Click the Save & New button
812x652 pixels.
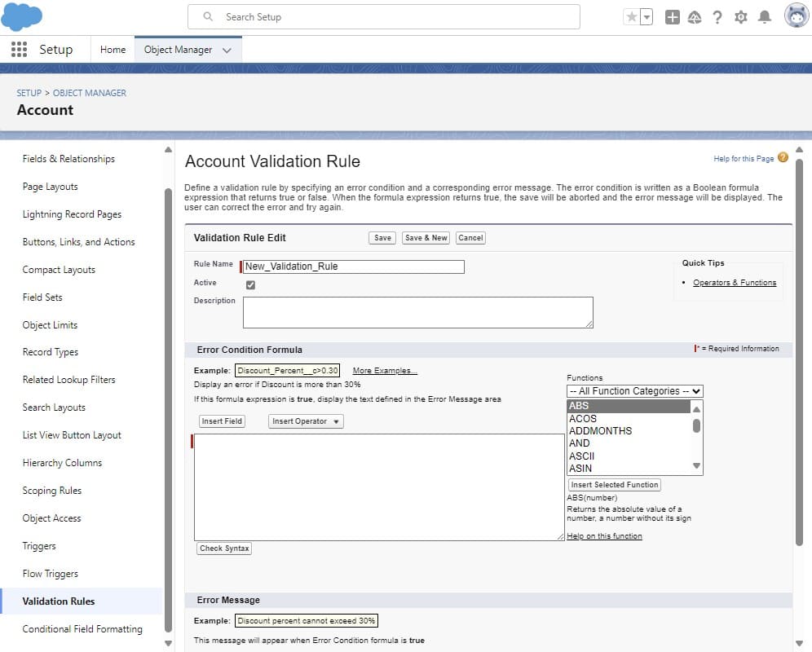coord(426,238)
